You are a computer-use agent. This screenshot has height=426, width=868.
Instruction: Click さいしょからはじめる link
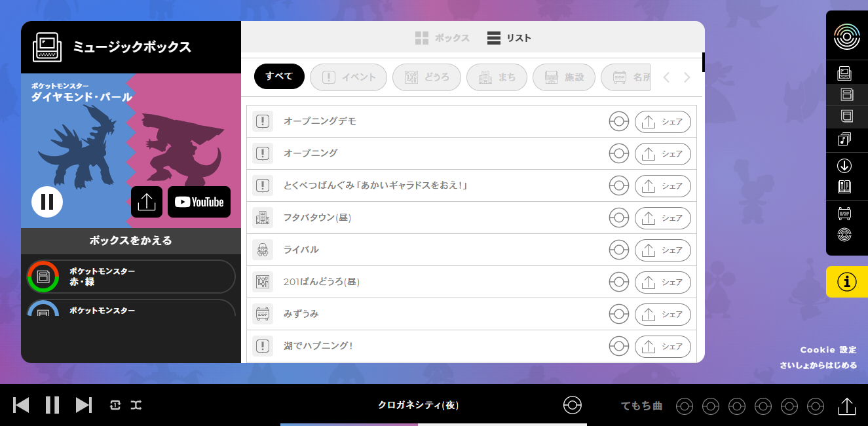pos(818,365)
